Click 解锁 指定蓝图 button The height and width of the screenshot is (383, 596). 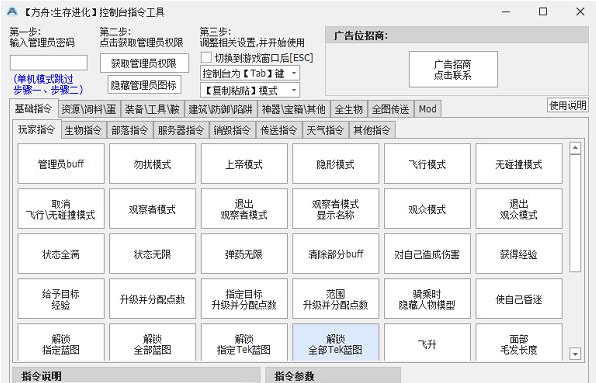pos(61,342)
